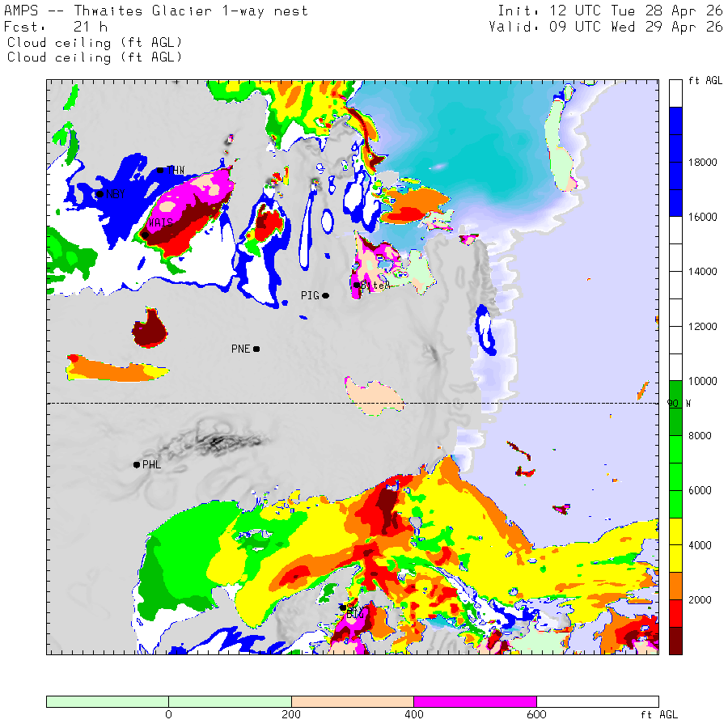Click the PNE station marker dot
This screenshot has height=728, width=728.
[x=256, y=349]
